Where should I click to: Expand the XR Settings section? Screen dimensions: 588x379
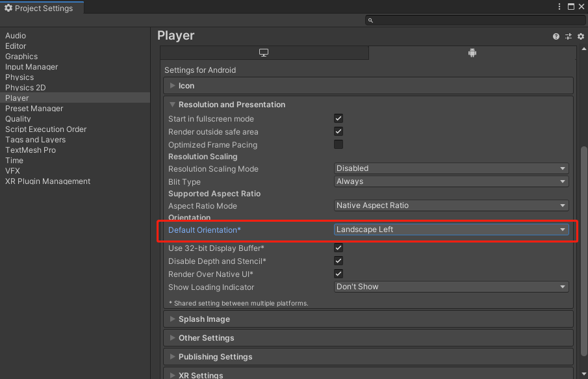tap(368, 374)
